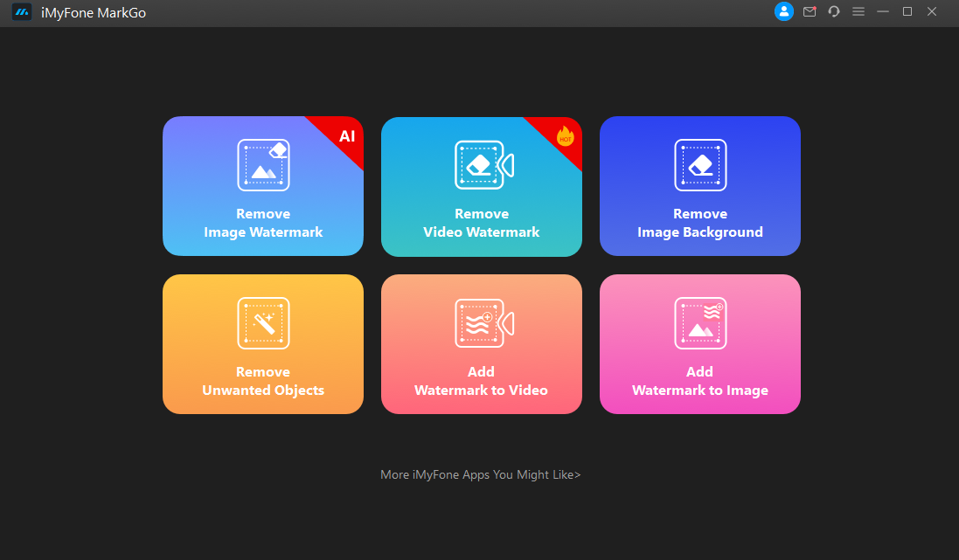959x560 pixels.
Task: Minimize the MarkGo window
Action: 883,11
